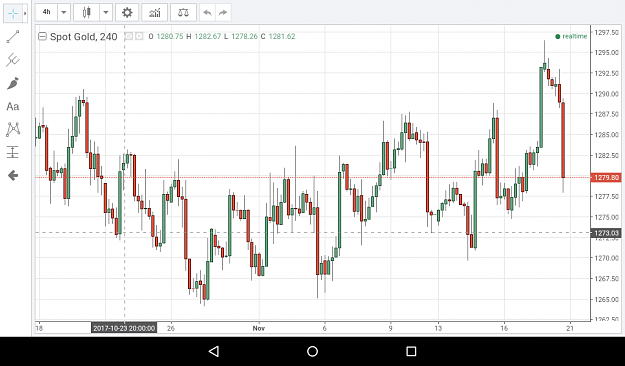Click the 26 date label on time axis
Viewport: 625px width, 366px height.
click(x=171, y=328)
